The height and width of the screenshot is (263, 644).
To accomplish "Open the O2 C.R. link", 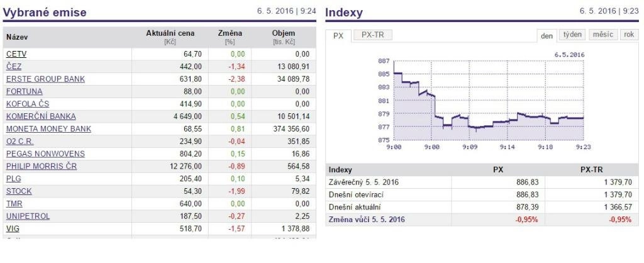I will point(20,142).
